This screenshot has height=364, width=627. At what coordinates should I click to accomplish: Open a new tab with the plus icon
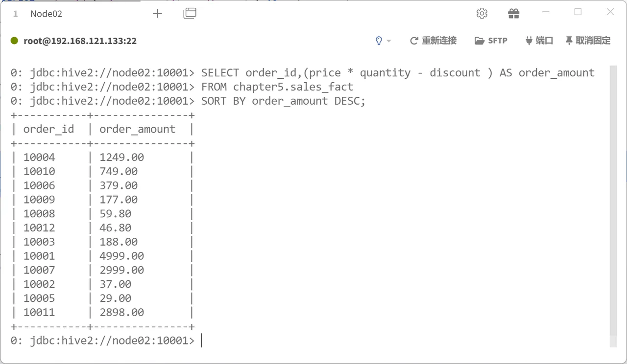(157, 14)
